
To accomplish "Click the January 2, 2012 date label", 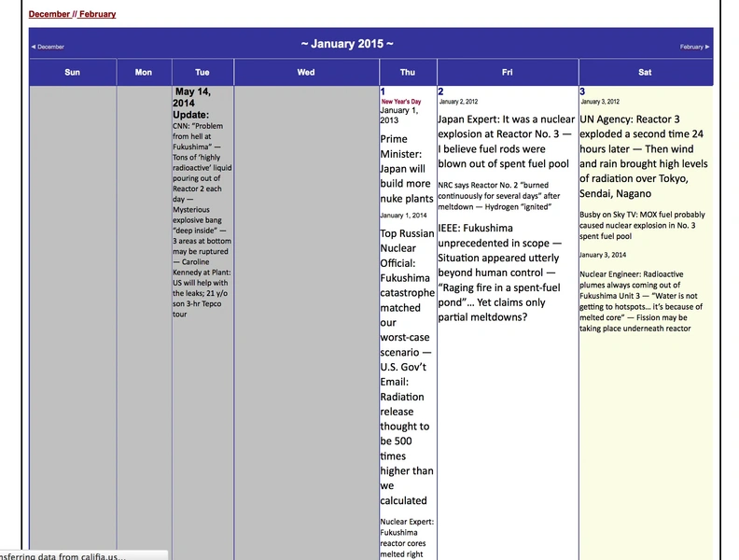I will (x=458, y=102).
